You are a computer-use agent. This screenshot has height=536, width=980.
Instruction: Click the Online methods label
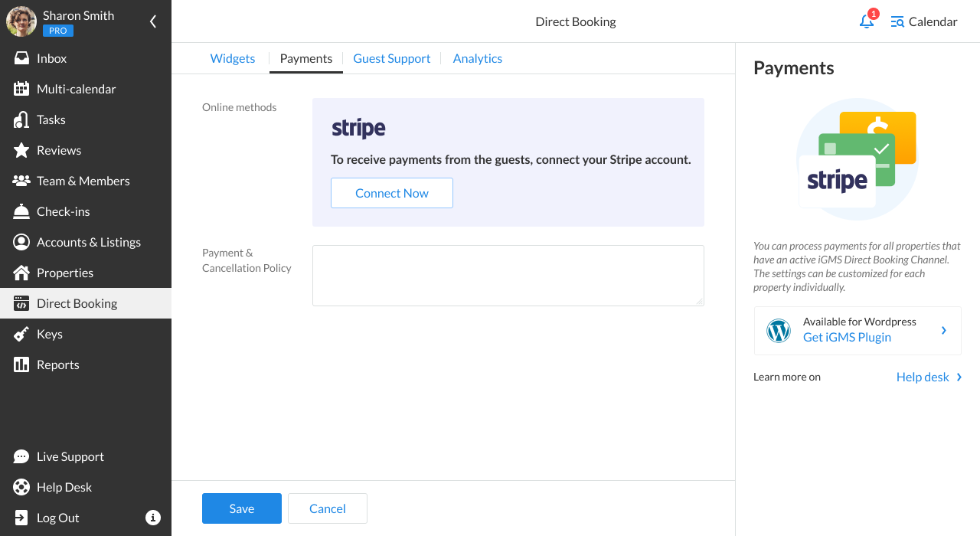pyautogui.click(x=240, y=107)
